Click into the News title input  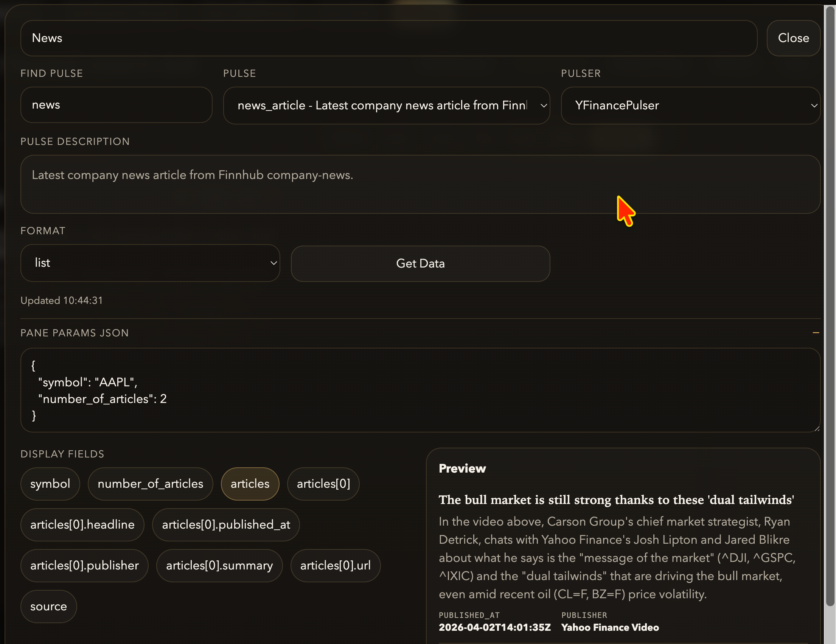pyautogui.click(x=388, y=38)
